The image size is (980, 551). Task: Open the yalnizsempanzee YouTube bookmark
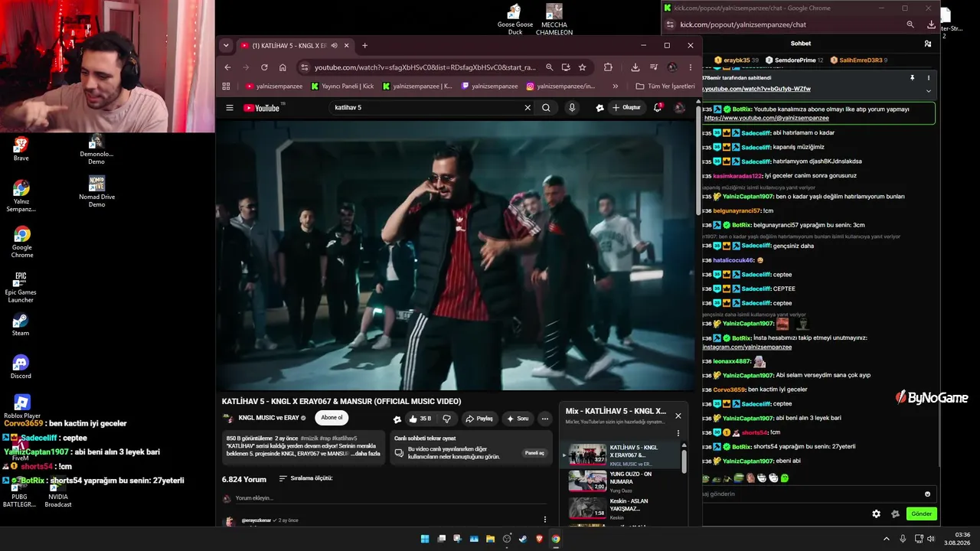[x=274, y=86]
